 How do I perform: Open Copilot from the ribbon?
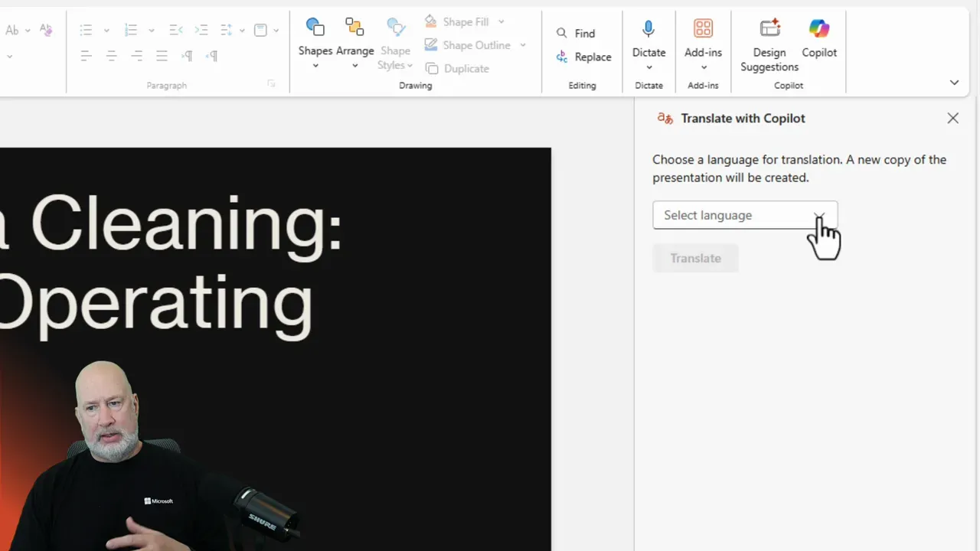(819, 28)
